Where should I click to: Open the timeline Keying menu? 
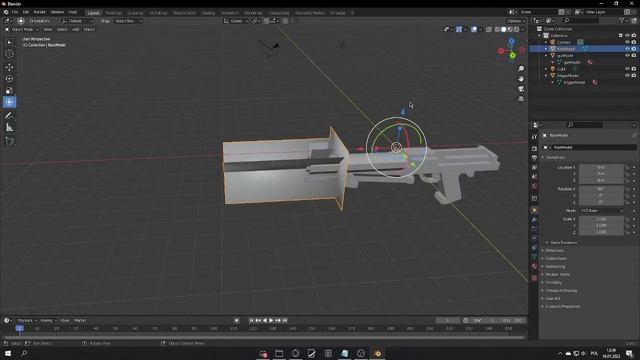[48, 320]
